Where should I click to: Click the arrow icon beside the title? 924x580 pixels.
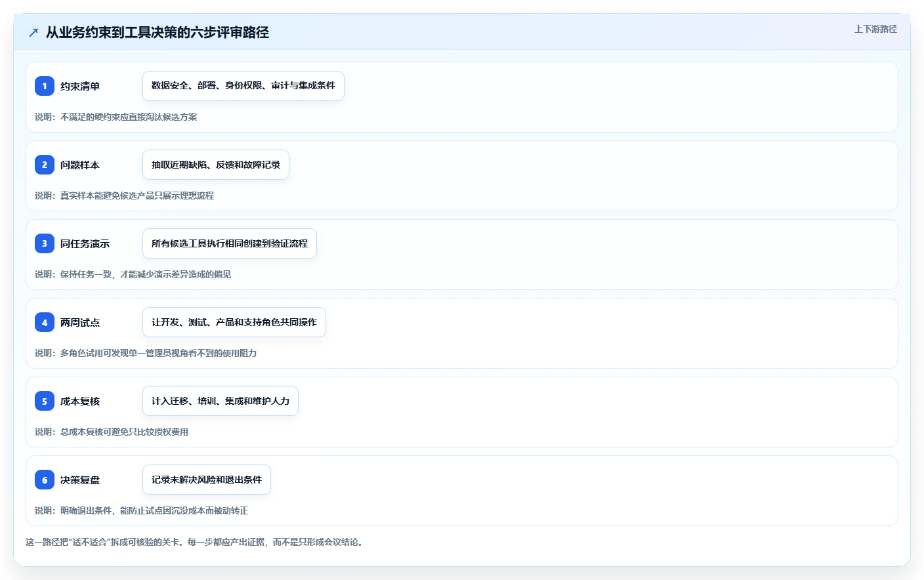pyautogui.click(x=33, y=32)
